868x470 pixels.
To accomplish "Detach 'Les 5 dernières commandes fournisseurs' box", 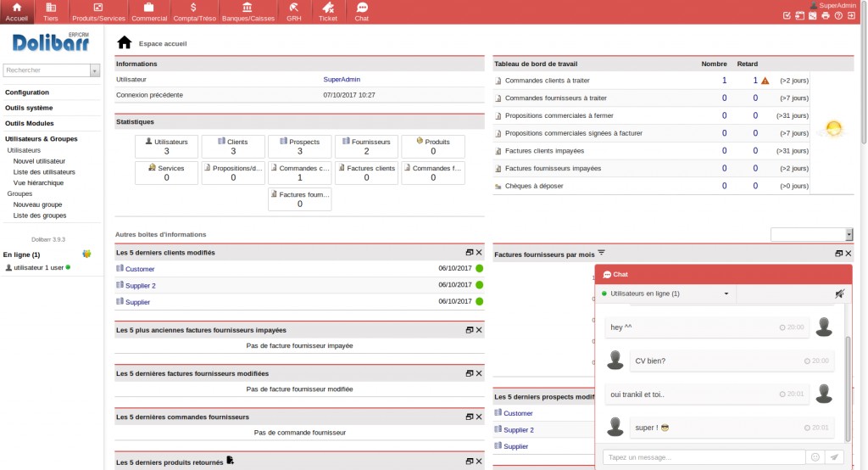I will pos(469,417).
